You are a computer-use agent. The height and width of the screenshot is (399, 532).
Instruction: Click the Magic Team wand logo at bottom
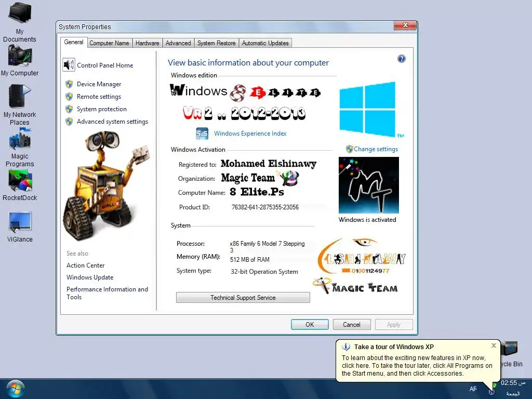click(355, 286)
